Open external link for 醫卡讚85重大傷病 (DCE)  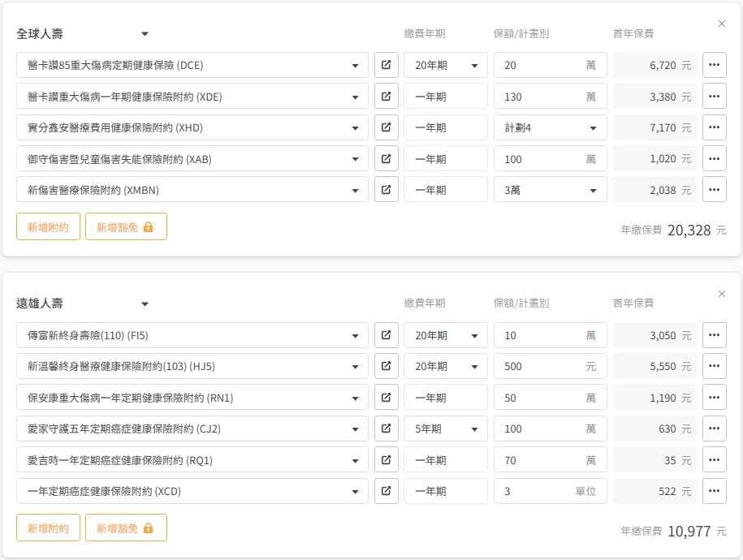[387, 65]
